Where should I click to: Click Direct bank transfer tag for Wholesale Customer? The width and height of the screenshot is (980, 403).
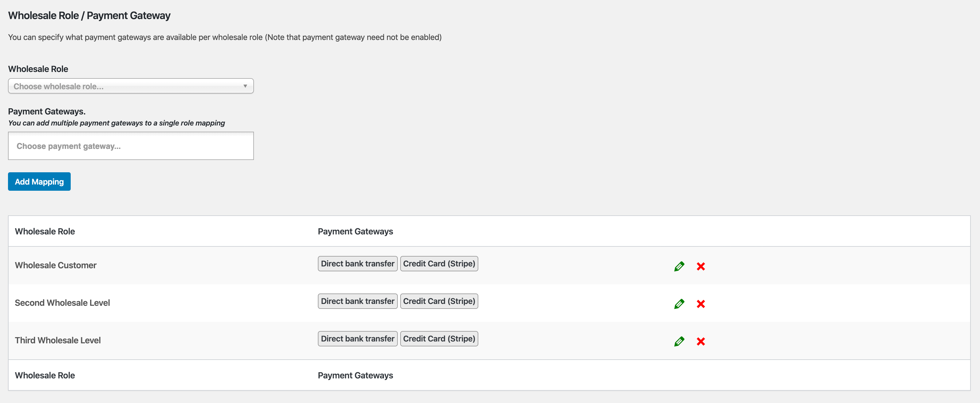point(358,264)
